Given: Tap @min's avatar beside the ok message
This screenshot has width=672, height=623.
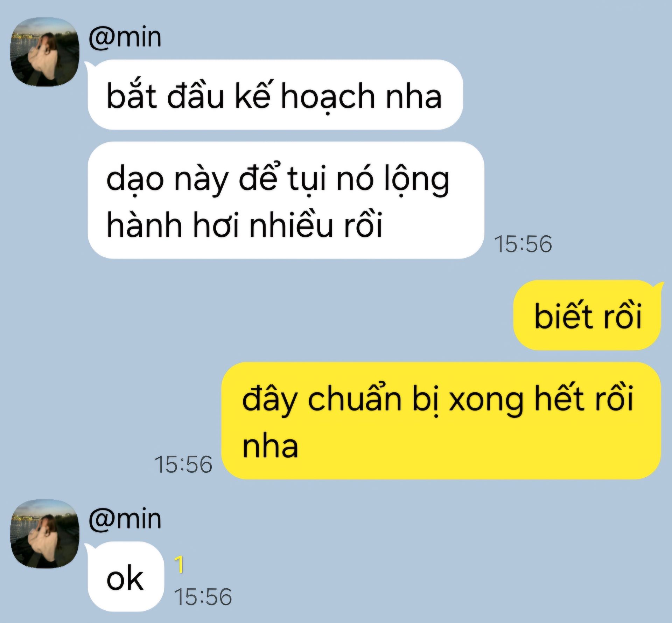Looking at the screenshot, I should (x=45, y=534).
